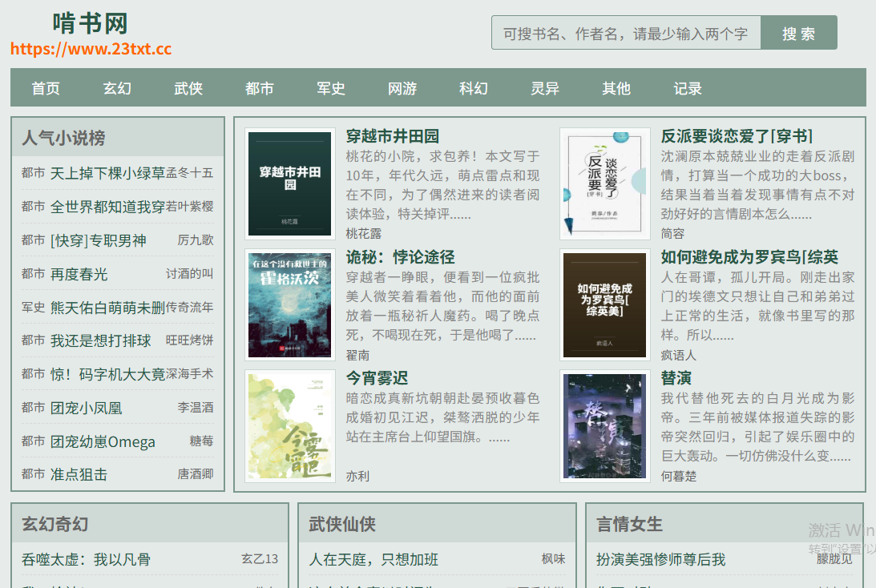Open 准点狙击 from the popularity list
Viewport: 876px width, 588px height.
(x=79, y=474)
